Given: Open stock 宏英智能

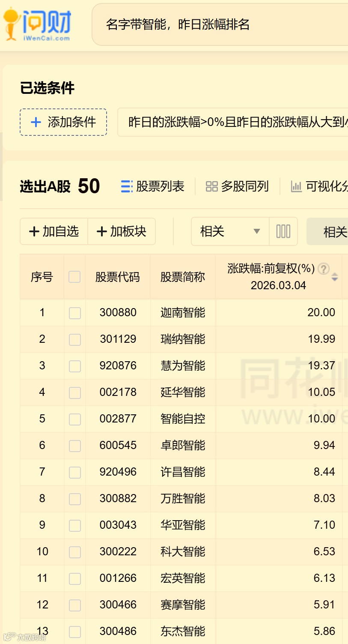Looking at the screenshot, I should [183, 578].
